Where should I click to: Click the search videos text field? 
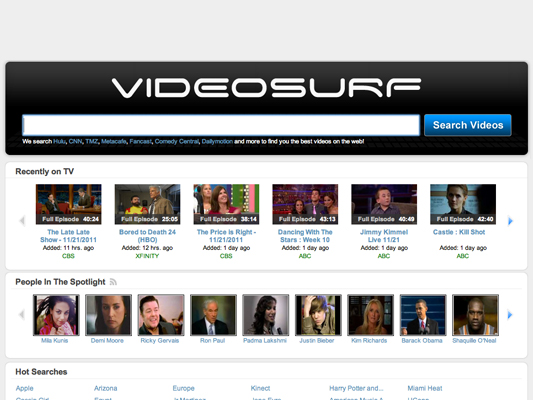pyautogui.click(x=221, y=125)
